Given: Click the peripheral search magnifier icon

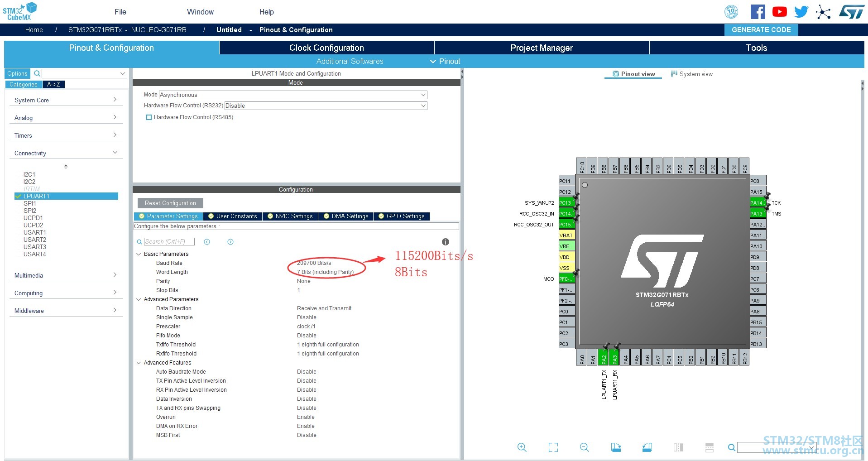Looking at the screenshot, I should tap(37, 73).
